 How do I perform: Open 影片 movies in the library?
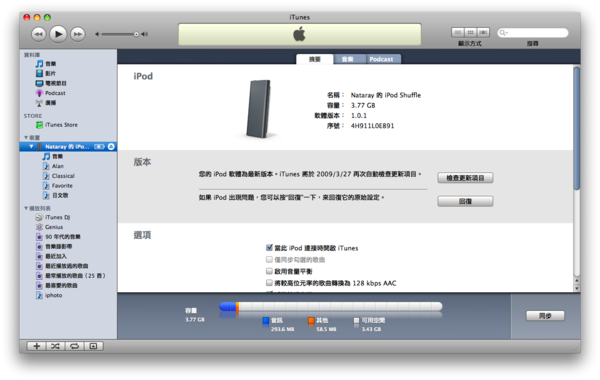coord(46,73)
